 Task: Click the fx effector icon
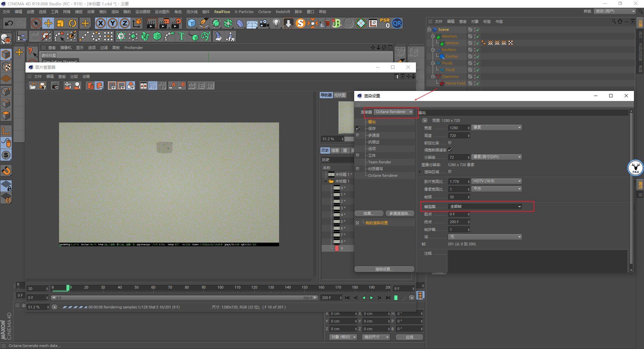[x=230, y=36]
